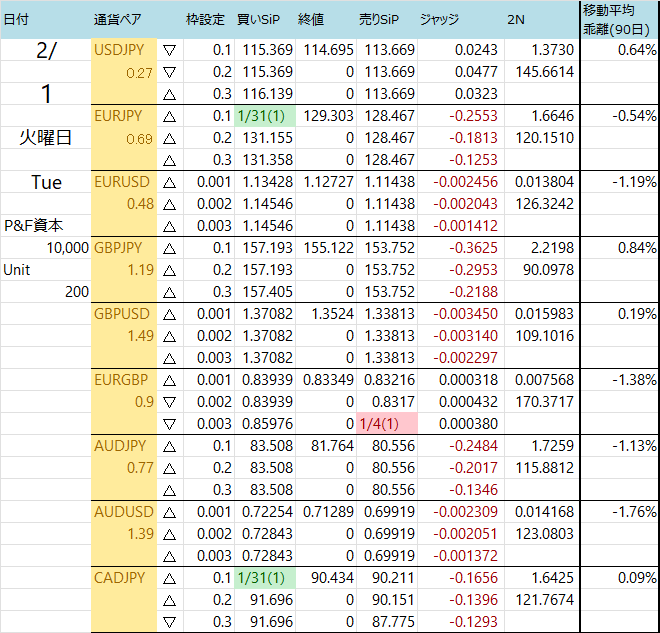Click the EURGBP 0.002 down-triangle icon
Screen dimensions: 660x633
[169, 402]
